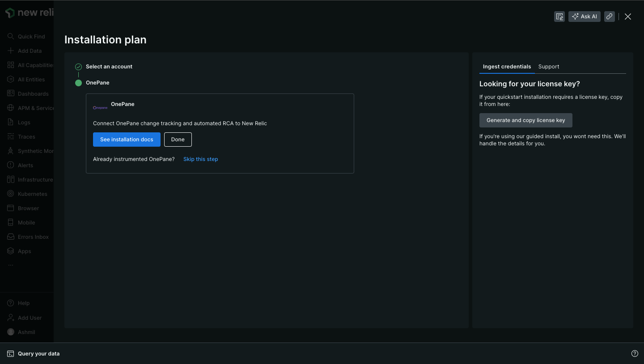Screen dimensions: 644x364
Task: Click the Traces sidebar icon
Action: point(11,136)
